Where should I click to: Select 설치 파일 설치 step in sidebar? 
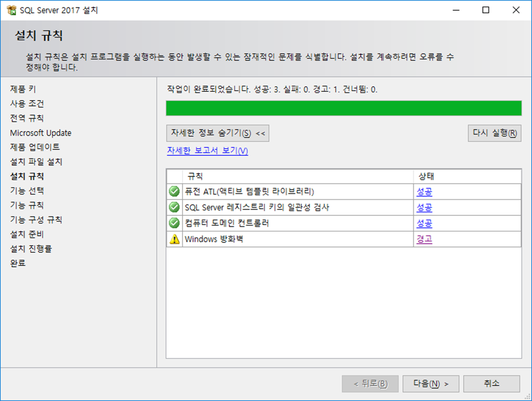point(36,162)
